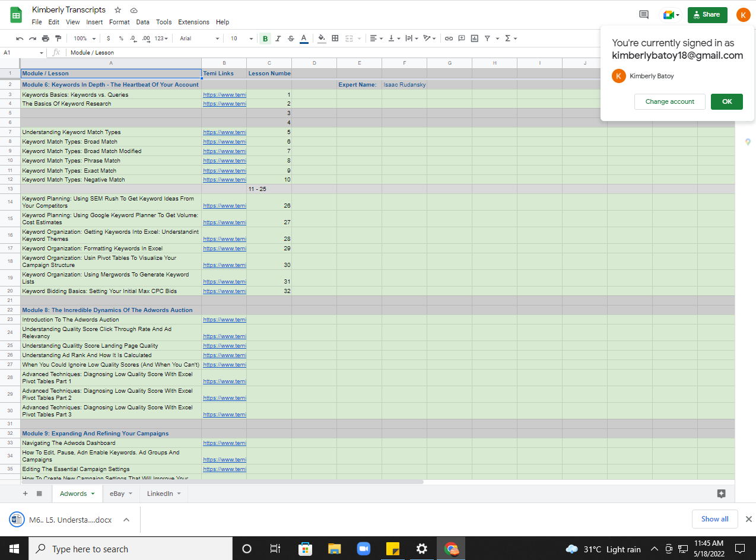Star the Kimberly Transcripts document
Viewport: 756px width, 560px height.
pyautogui.click(x=117, y=10)
